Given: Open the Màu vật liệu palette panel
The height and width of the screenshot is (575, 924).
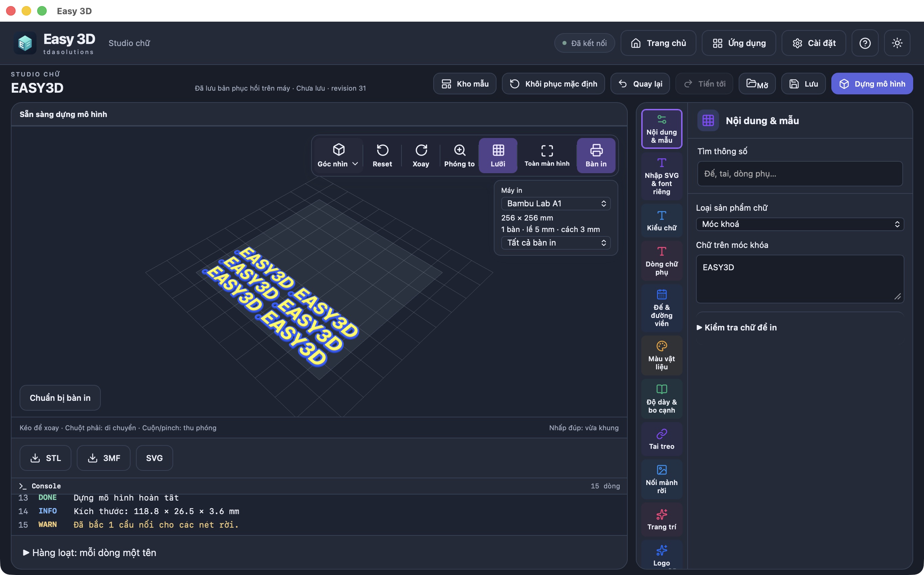Looking at the screenshot, I should [661, 355].
